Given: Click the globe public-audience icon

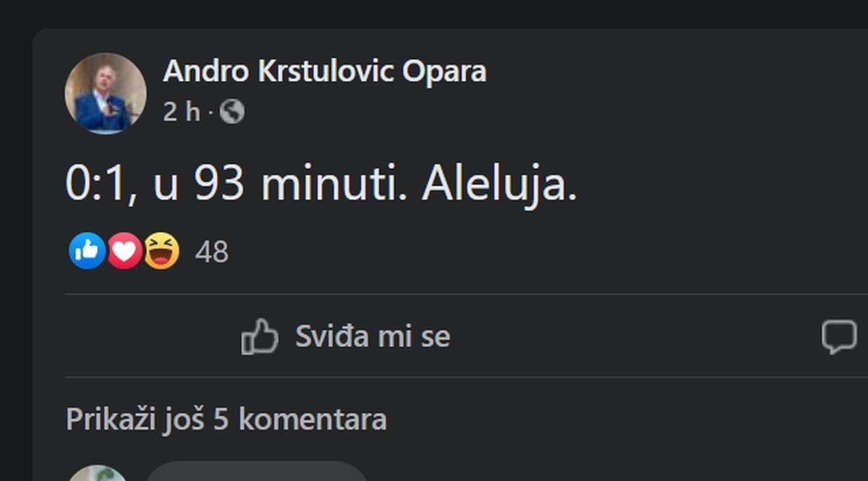Looking at the screenshot, I should point(231,111).
